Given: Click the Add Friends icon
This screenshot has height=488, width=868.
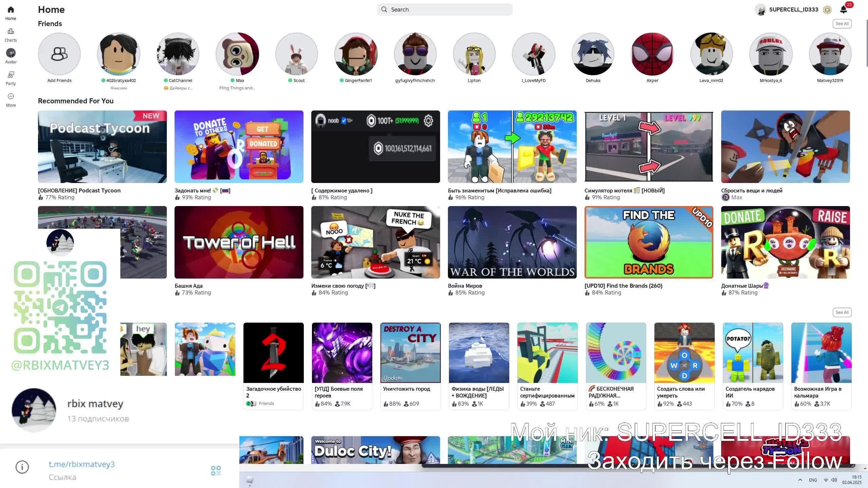Looking at the screenshot, I should (x=59, y=54).
